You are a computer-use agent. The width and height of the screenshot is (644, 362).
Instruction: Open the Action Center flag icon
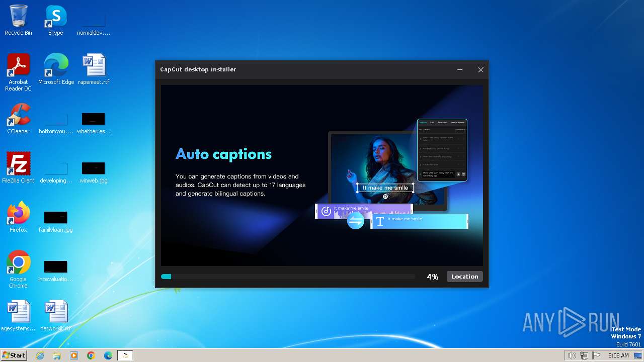[x=596, y=355]
